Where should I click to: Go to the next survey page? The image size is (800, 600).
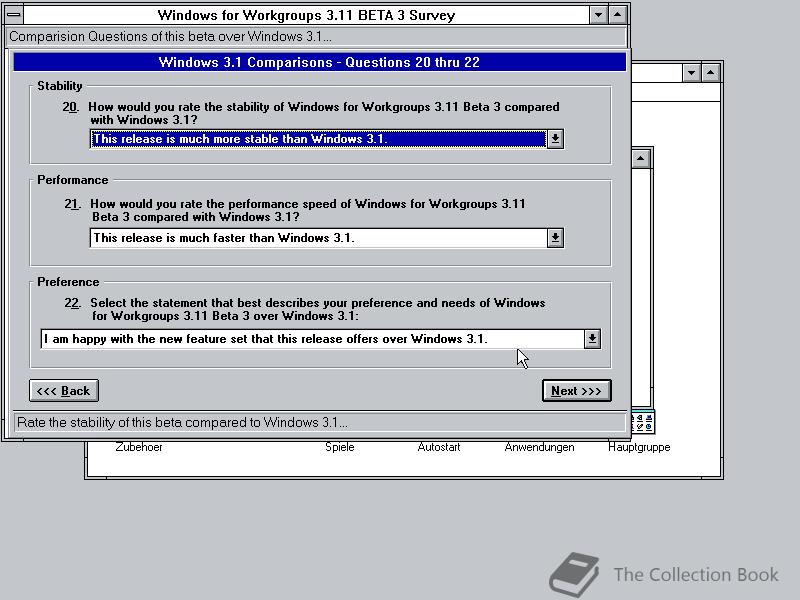[577, 391]
